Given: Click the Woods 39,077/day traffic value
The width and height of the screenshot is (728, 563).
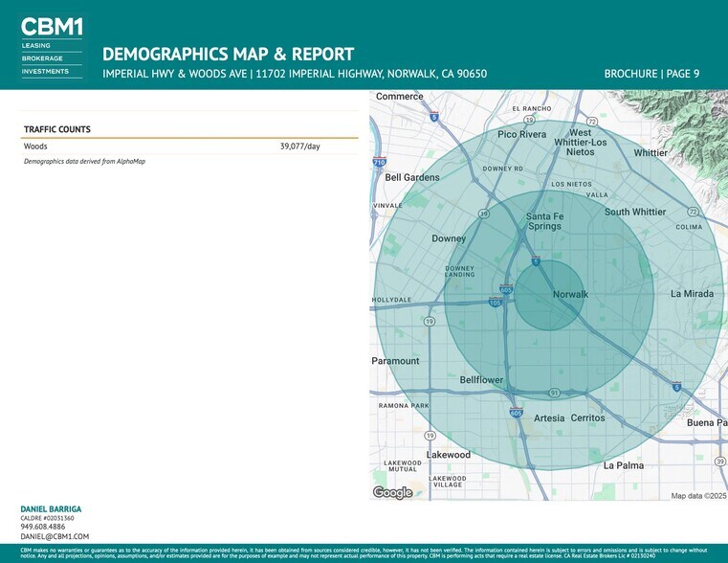Looking at the screenshot, I should pos(299,146).
